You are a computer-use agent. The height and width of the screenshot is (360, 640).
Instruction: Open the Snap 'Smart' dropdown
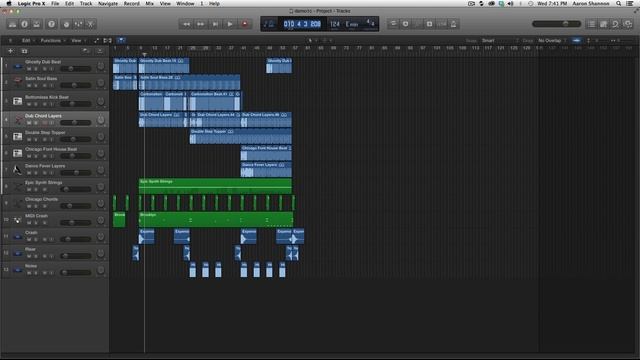[x=500, y=40]
